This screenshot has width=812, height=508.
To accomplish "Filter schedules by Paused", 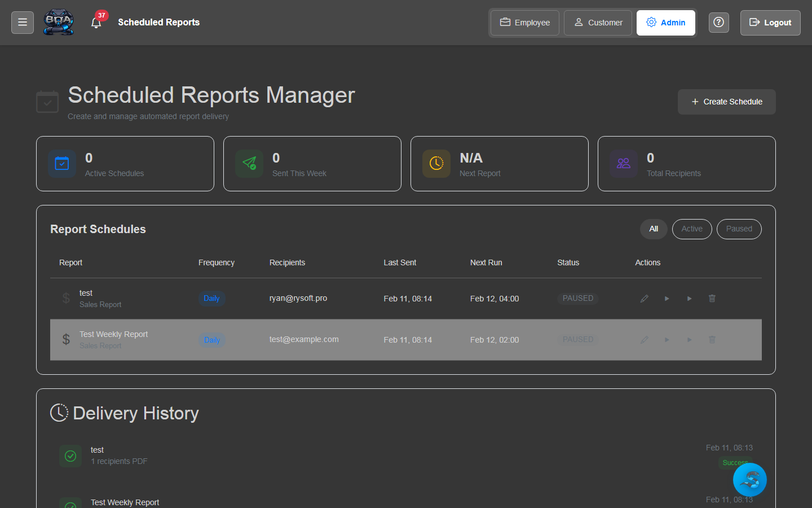I will pyautogui.click(x=739, y=229).
